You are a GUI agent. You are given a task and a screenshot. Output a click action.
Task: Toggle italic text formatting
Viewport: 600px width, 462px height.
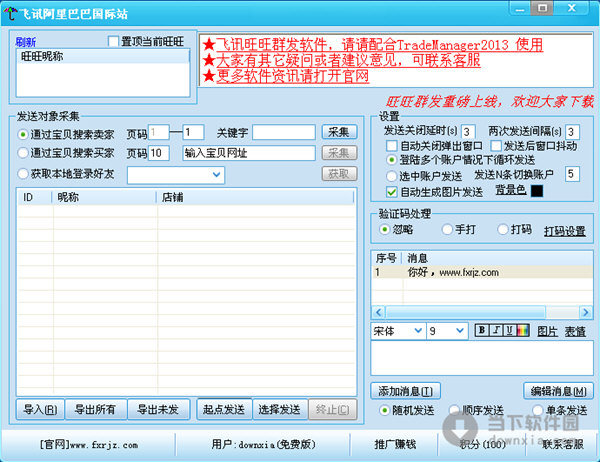(496, 330)
